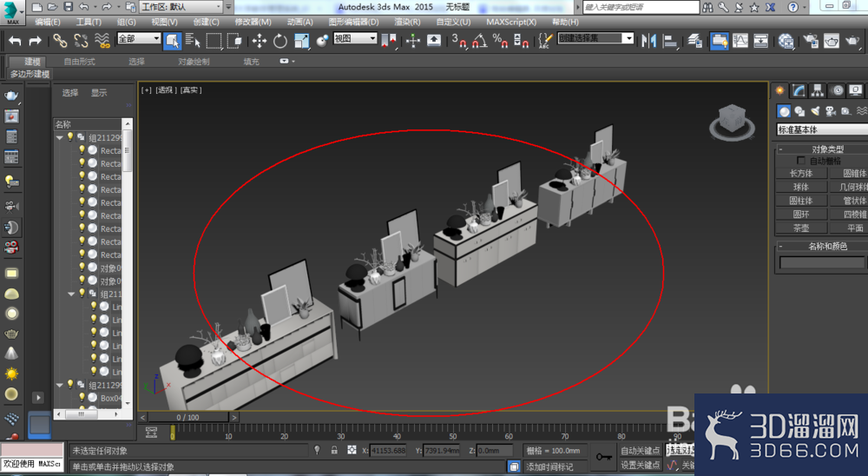Screen dimensions: 868x476
Task: Switch to the Motion command panel tab
Action: tap(837, 90)
